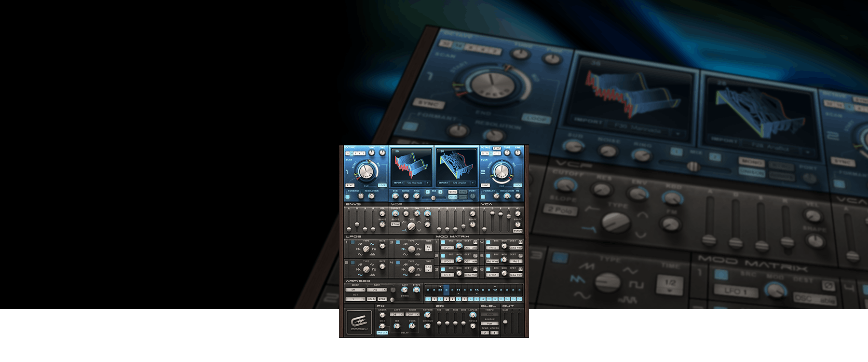Enable LFO 1 with its square toggle
Screen dimensions: 868x362
[x=353, y=242]
